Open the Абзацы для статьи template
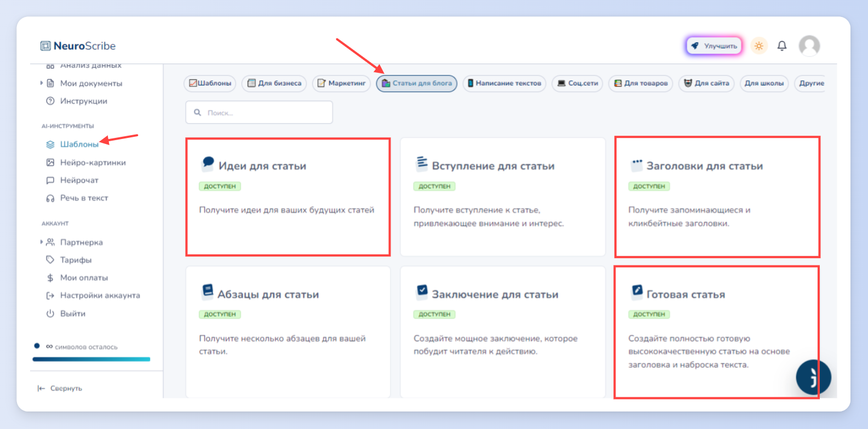This screenshot has width=868, height=429. point(288,332)
